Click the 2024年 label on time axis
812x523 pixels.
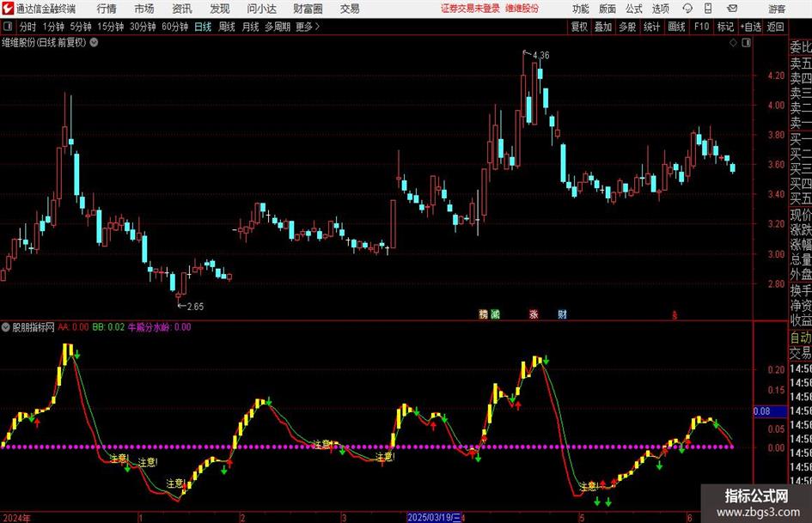pyautogui.click(x=16, y=518)
